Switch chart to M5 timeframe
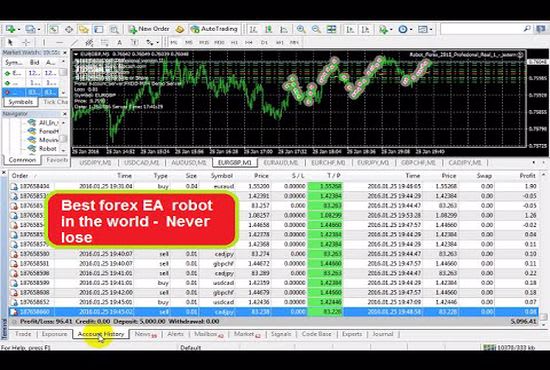The height and width of the screenshot is (370, 550). (189, 42)
